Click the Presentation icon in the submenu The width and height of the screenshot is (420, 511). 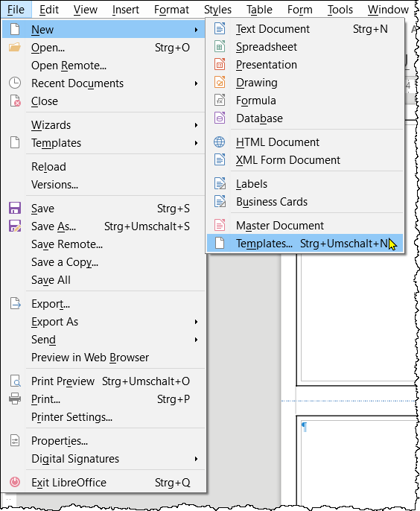220,65
